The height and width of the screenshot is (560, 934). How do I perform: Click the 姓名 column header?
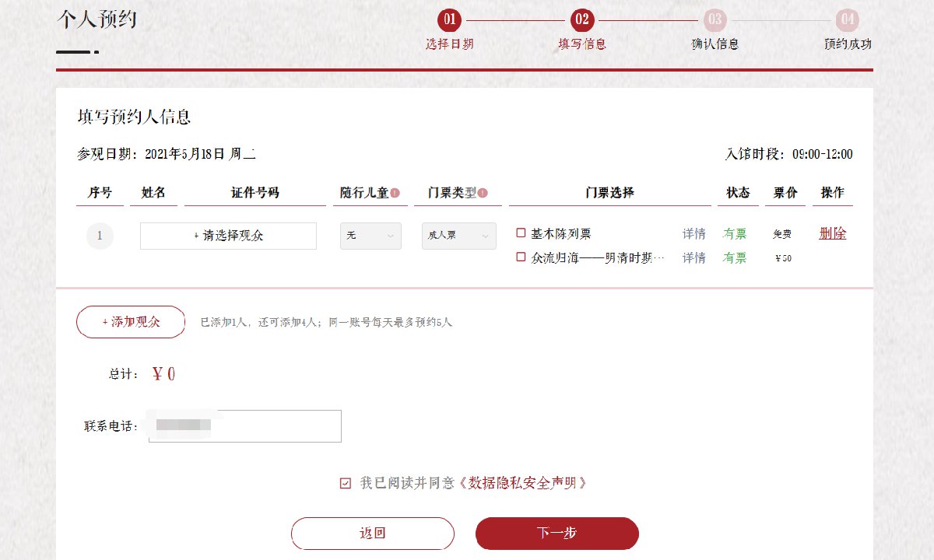[154, 193]
